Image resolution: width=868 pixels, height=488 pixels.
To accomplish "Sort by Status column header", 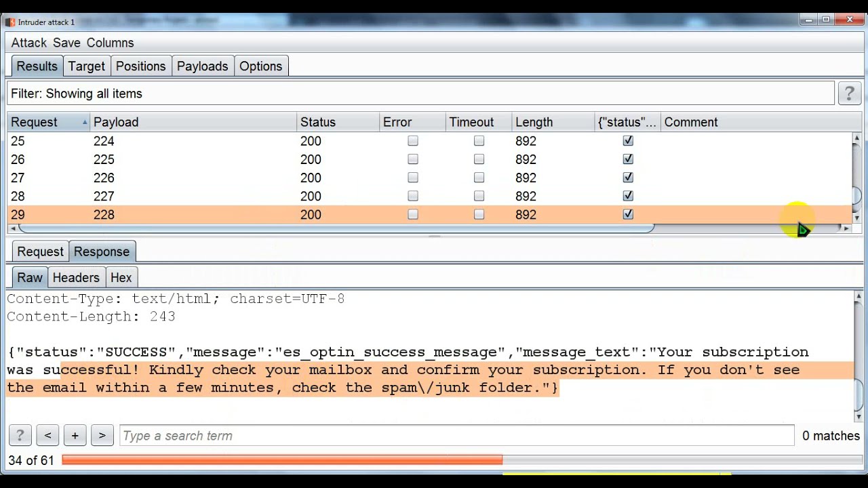I will 338,122.
